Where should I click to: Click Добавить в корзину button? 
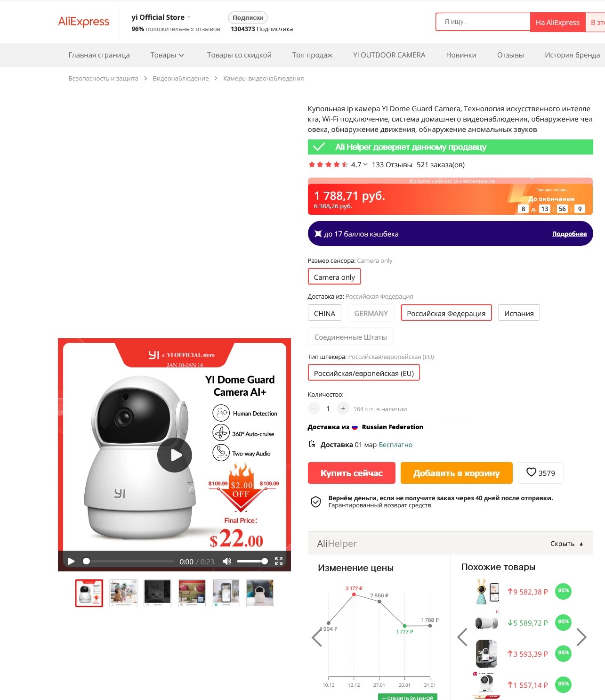(456, 473)
